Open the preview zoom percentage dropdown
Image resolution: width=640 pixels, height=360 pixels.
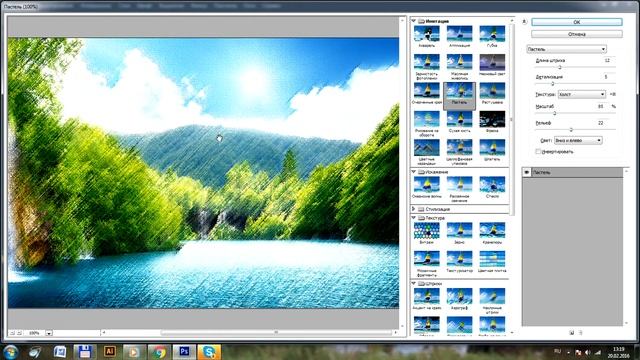click(49, 333)
